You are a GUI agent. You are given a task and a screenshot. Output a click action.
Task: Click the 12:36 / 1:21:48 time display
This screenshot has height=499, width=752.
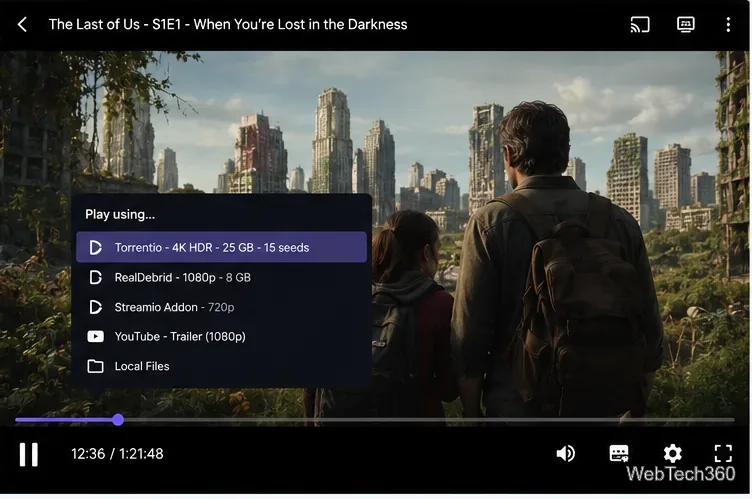(x=118, y=454)
